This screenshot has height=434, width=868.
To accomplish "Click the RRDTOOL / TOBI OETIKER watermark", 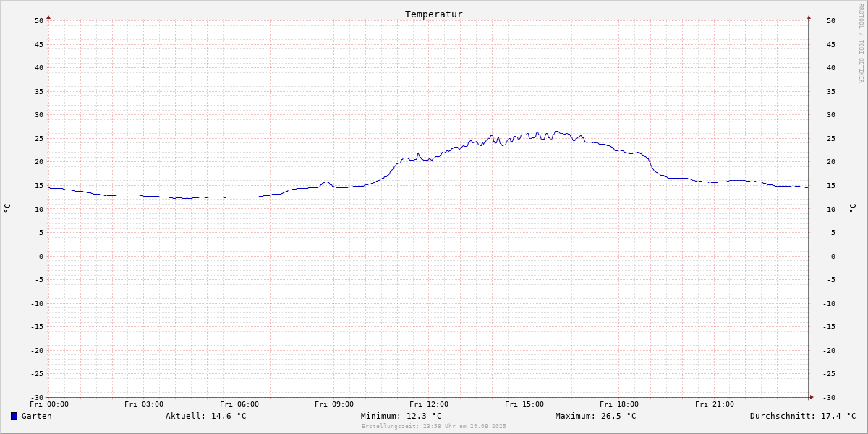I will coord(861,43).
